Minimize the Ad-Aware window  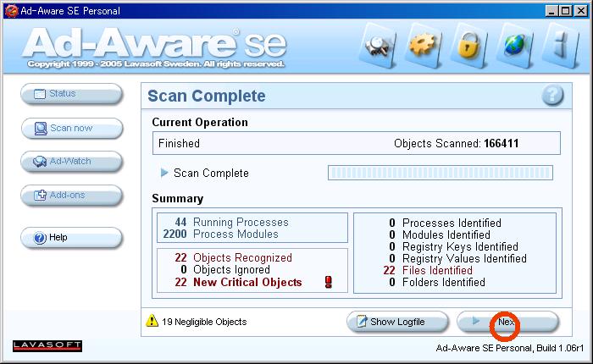[552, 11]
